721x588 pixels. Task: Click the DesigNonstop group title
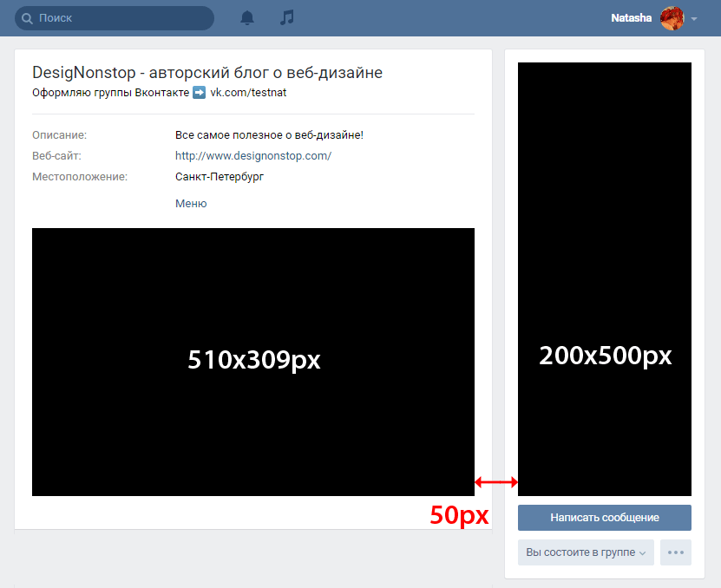coord(207,73)
